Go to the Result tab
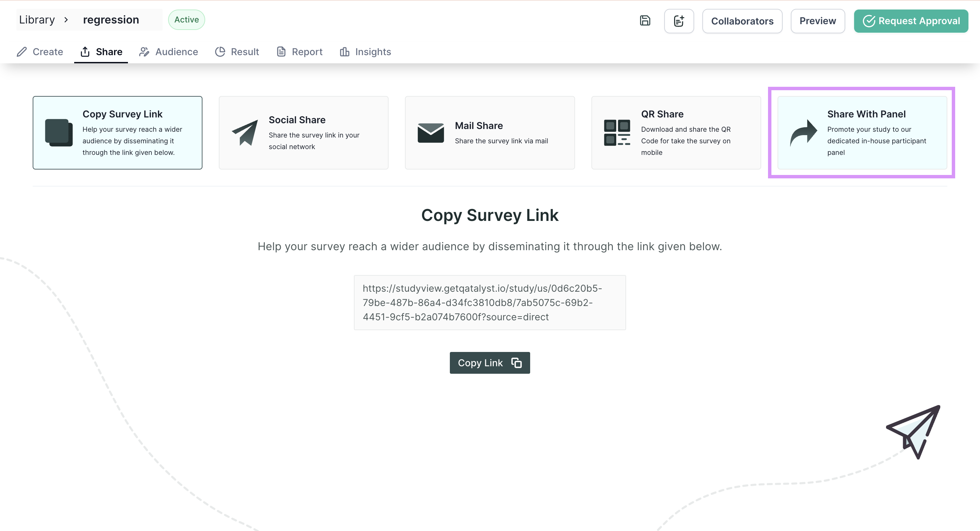 (x=236, y=52)
